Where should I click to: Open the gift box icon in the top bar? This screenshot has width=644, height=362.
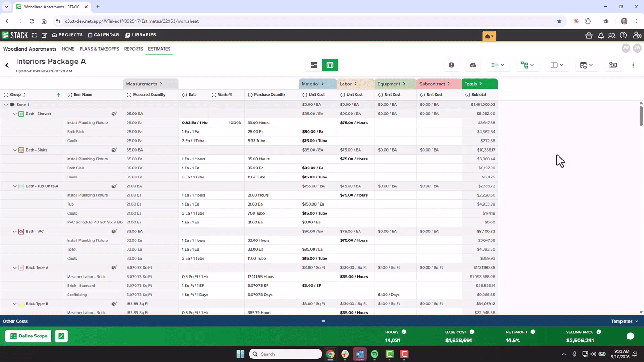pos(589,35)
